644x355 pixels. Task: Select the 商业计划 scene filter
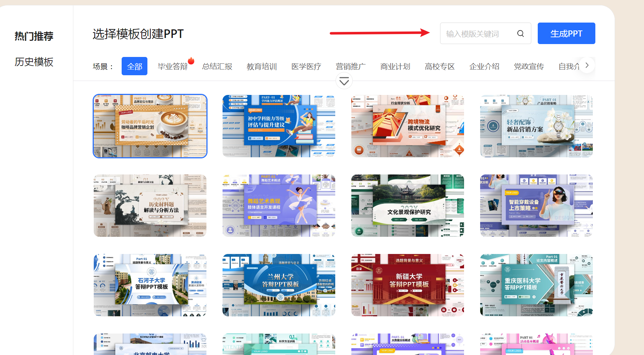(395, 67)
